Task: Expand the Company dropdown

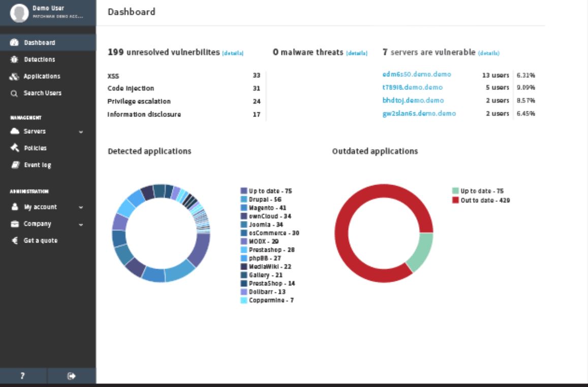Action: pyautogui.click(x=80, y=224)
